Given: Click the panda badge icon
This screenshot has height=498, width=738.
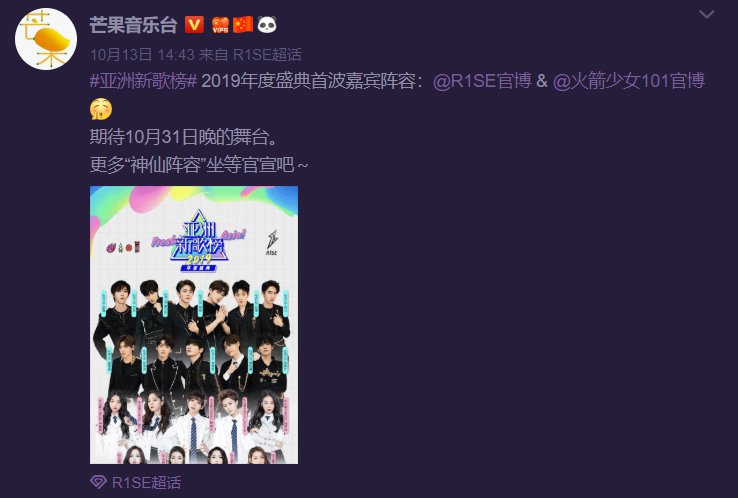Looking at the screenshot, I should click(x=267, y=24).
